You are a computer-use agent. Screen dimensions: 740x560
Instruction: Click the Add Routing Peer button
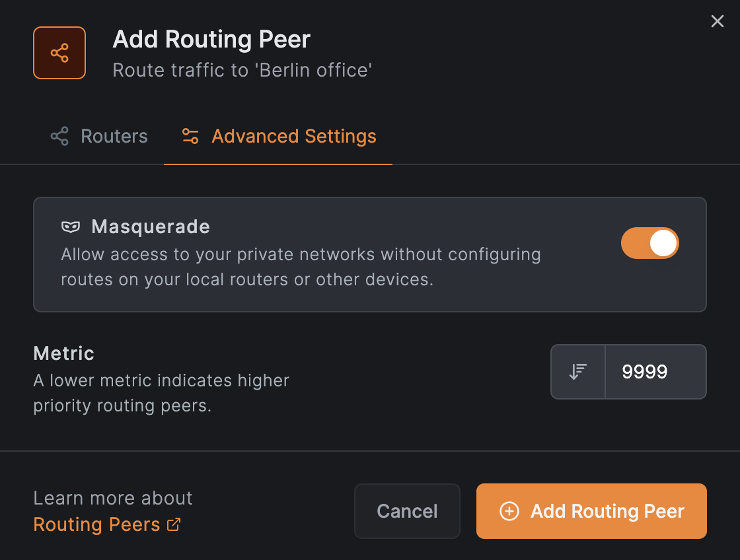(591, 511)
